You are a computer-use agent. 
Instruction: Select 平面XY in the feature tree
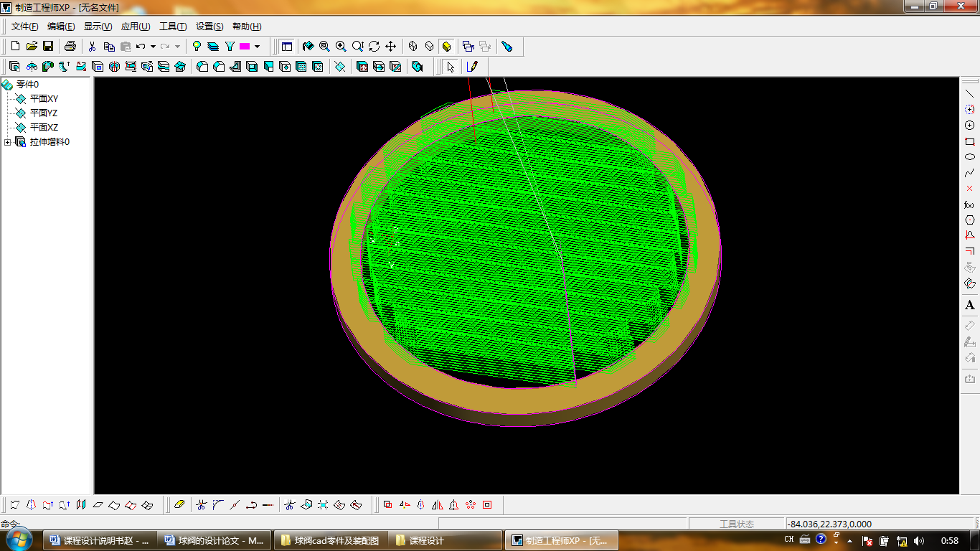(x=44, y=99)
